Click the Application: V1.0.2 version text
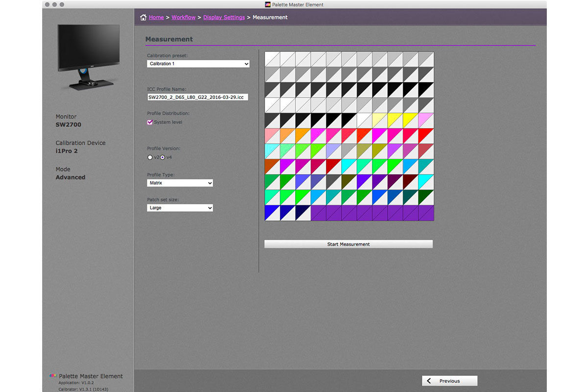Viewport: 588px width, 392px height. coord(76,383)
